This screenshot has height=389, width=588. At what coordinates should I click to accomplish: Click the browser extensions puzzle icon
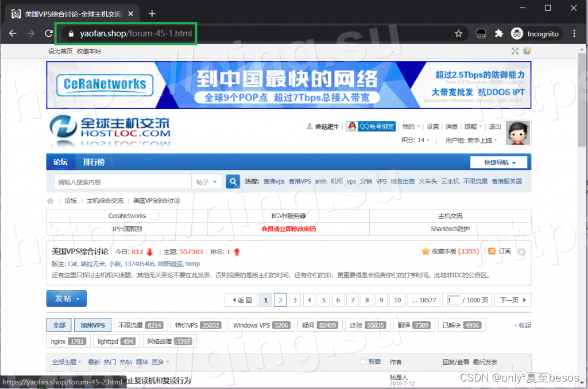coord(498,33)
